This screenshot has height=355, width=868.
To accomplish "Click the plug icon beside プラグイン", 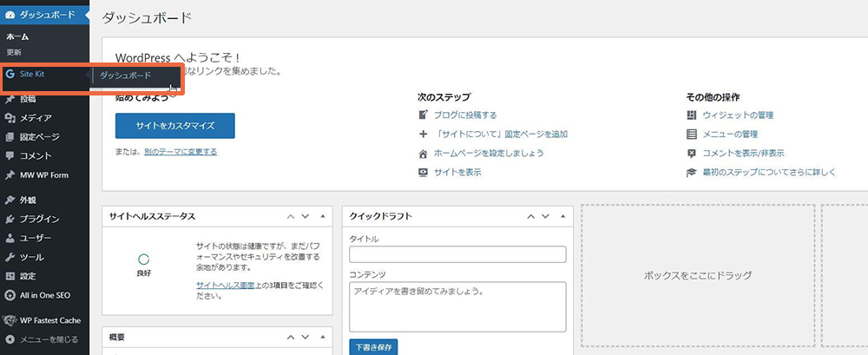I will tap(10, 220).
